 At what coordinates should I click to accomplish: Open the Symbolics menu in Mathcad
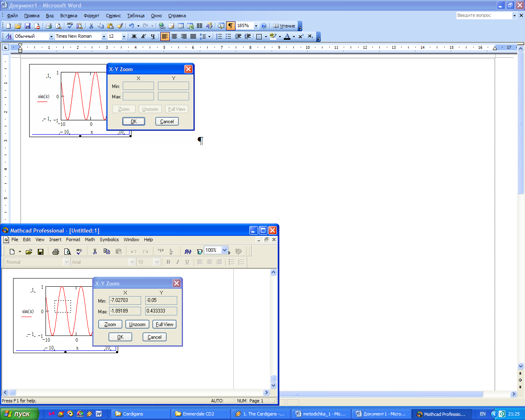click(x=109, y=240)
